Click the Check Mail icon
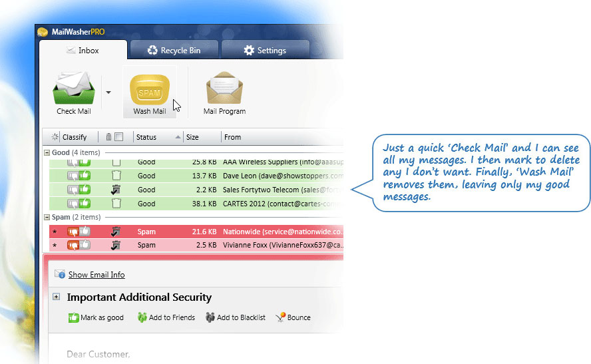Screen dimensions: 591x364 coord(73,89)
